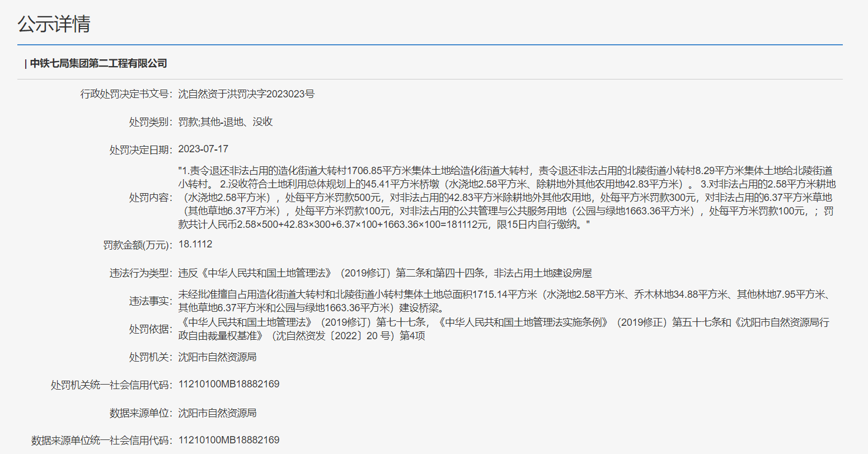Viewport: 868px width, 454px height.
Task: Click the 违法行为类型 label
Action: pyautogui.click(x=141, y=273)
